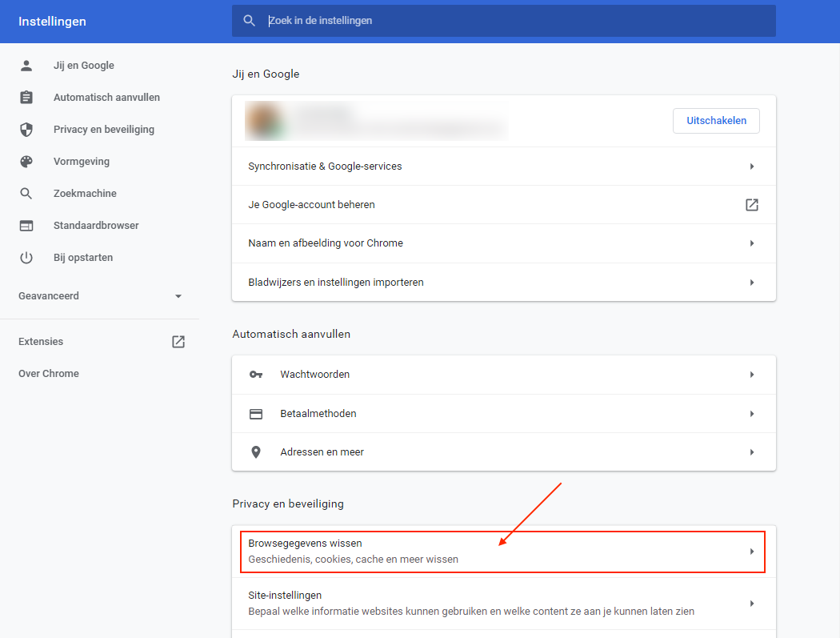Screen dimensions: 840x638
Task: Click the credit card icon for Betaalmethoden
Action: click(256, 414)
